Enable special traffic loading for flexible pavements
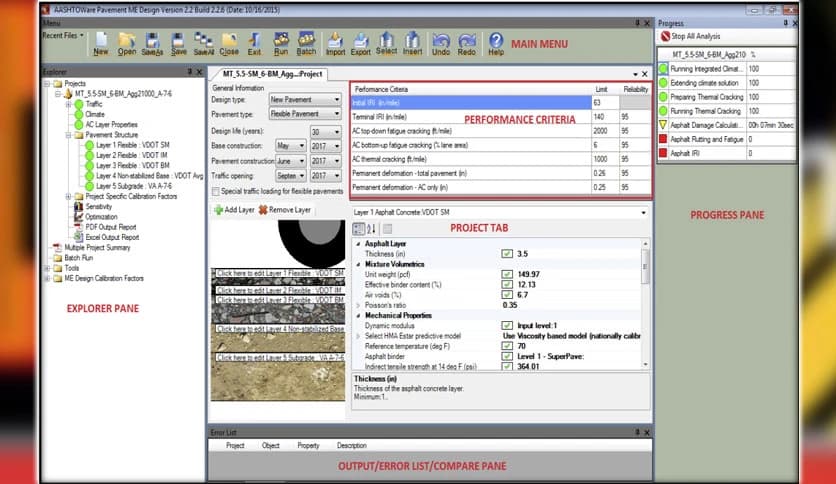Viewport: 836px width, 484px height. coord(215,190)
